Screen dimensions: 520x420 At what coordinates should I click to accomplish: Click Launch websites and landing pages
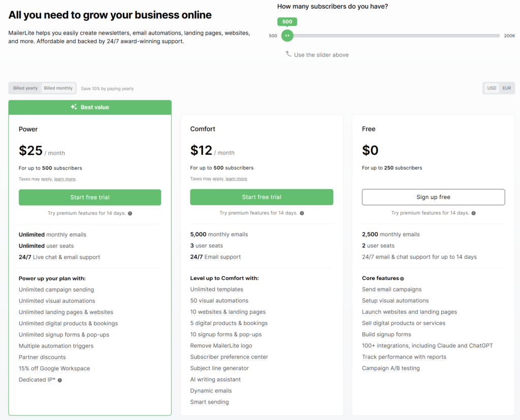coord(409,312)
